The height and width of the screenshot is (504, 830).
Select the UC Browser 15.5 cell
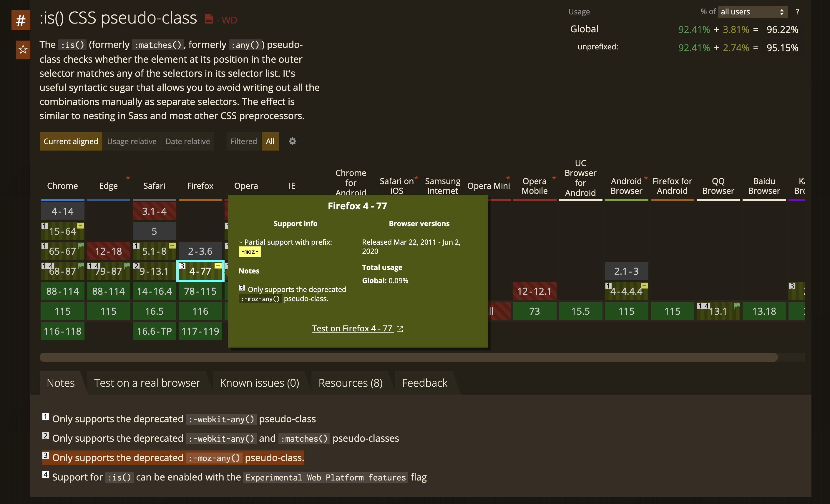click(580, 311)
